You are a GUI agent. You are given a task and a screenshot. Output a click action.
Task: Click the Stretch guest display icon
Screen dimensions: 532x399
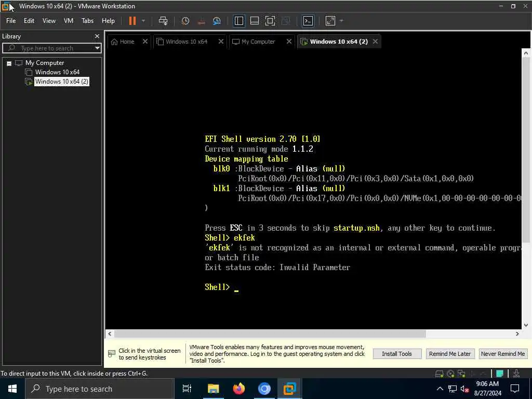330,21
